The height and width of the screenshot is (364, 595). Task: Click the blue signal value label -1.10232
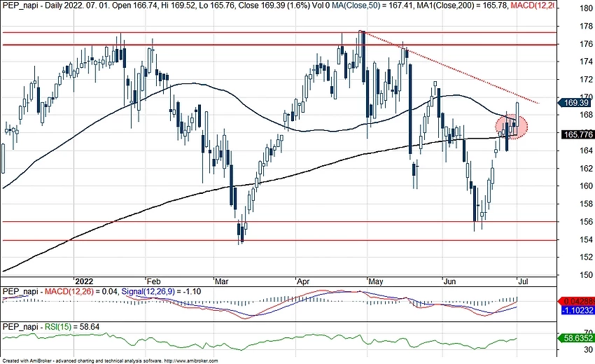click(x=578, y=310)
